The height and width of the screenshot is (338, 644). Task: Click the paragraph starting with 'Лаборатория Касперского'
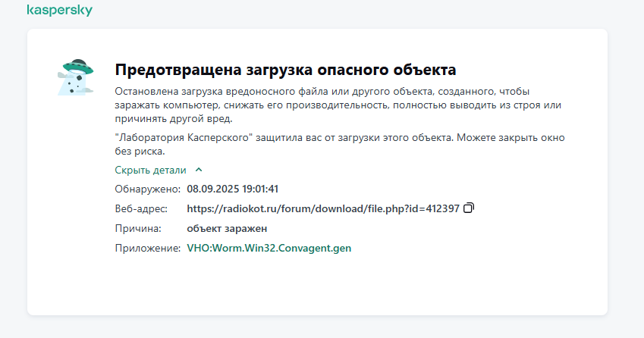coord(340,144)
